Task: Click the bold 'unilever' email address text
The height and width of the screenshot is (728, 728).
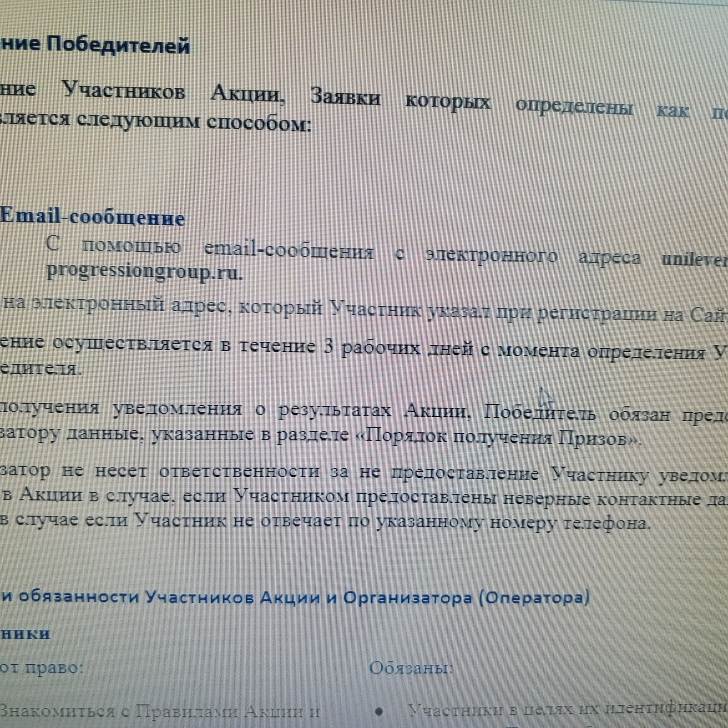Action: coord(694,259)
